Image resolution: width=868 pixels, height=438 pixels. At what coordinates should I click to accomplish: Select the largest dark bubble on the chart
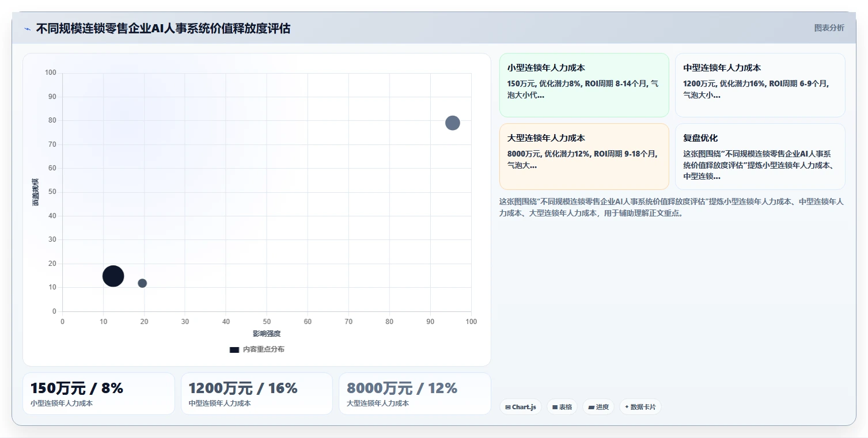point(113,276)
